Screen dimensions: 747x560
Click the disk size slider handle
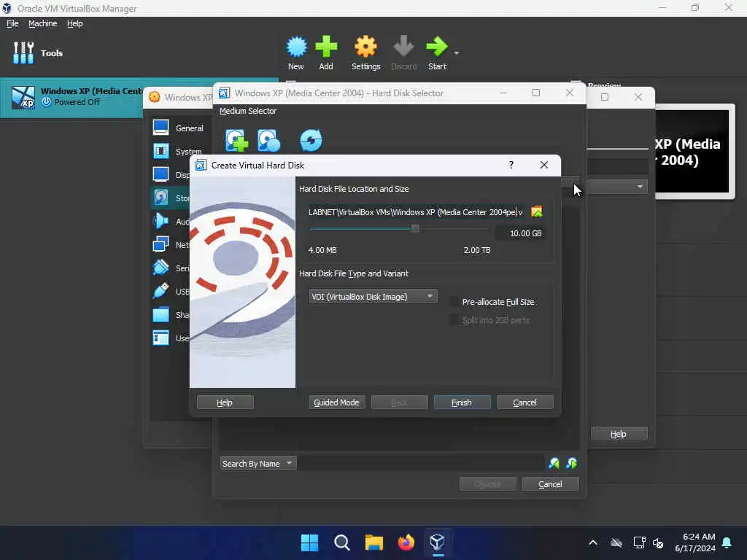pyautogui.click(x=415, y=228)
